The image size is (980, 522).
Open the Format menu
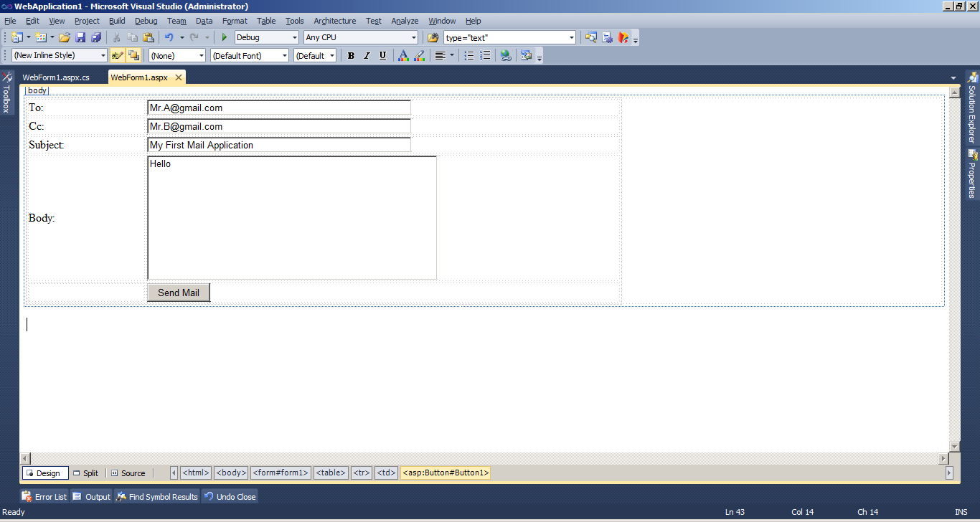235,21
